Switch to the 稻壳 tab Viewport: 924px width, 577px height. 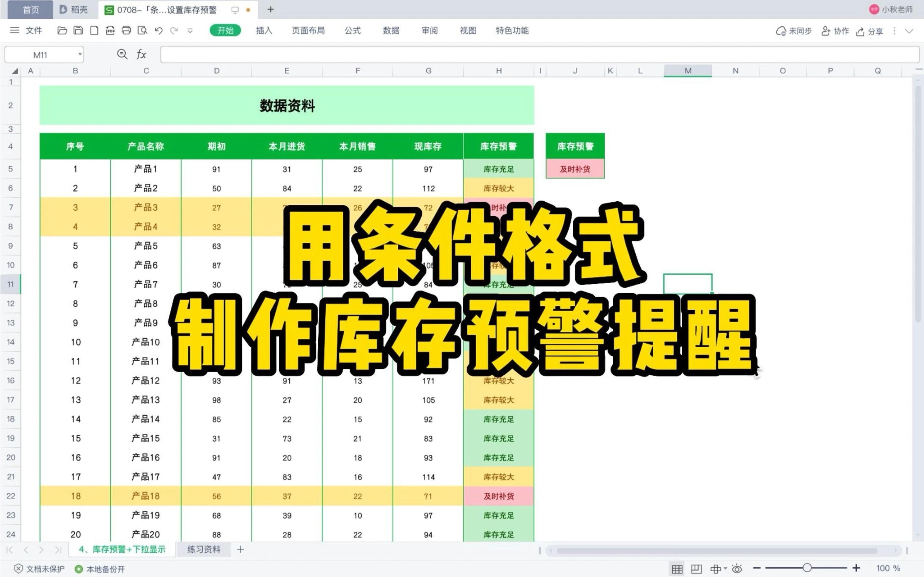(x=74, y=10)
